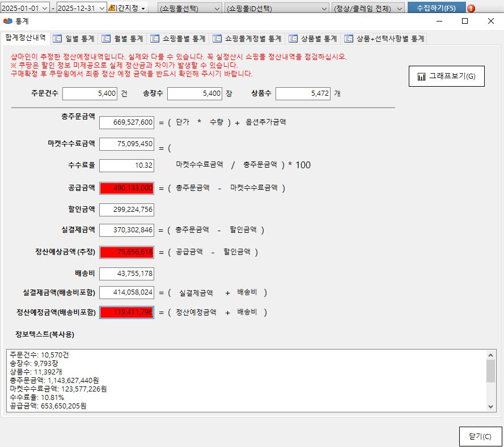
Task: Click the icon on 상품별 통계 tab
Action: (x=293, y=39)
